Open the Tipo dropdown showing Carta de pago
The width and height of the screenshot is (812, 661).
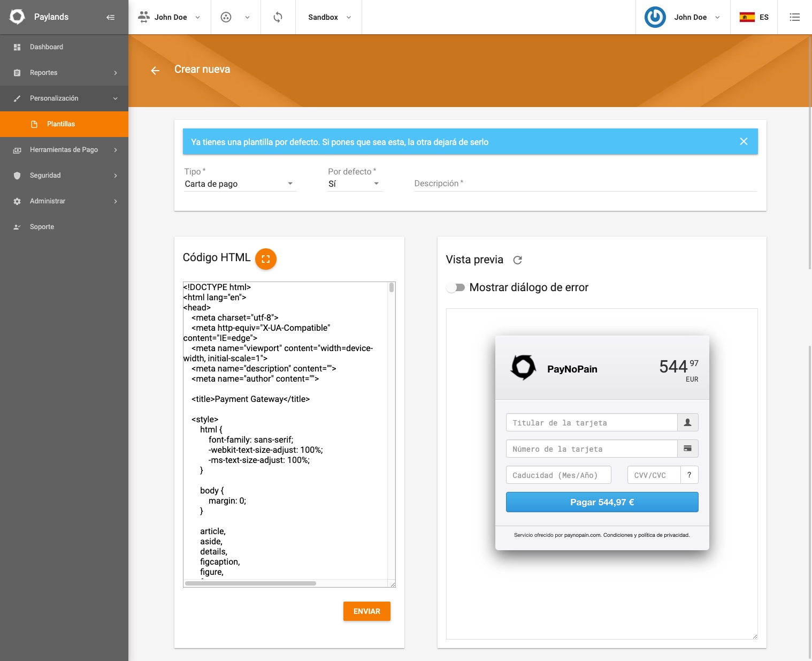coord(240,184)
